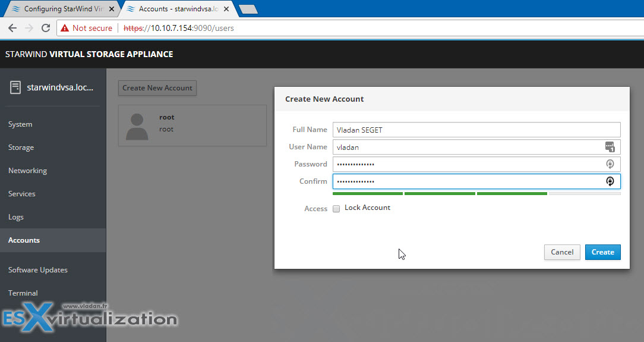
Task: Click Create to add the account
Action: [602, 252]
